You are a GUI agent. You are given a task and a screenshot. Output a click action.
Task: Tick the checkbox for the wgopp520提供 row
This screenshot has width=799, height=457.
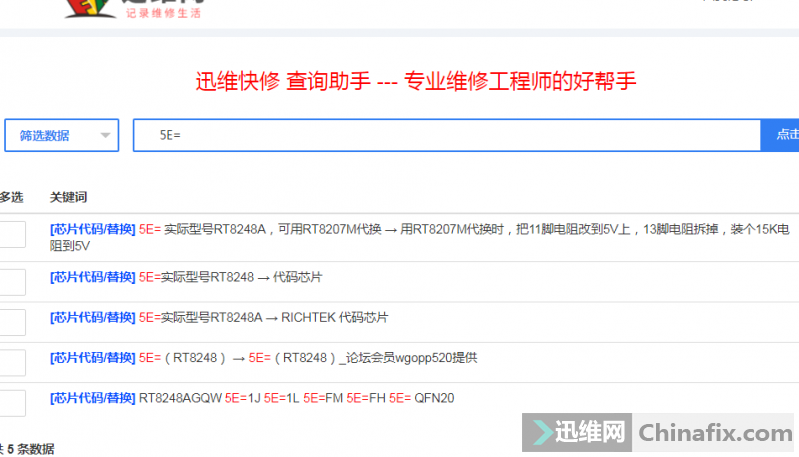pos(12,362)
